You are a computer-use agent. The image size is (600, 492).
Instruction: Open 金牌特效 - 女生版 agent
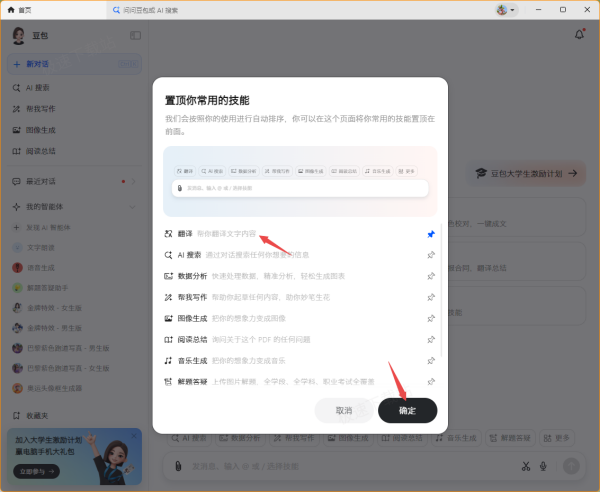click(74, 308)
